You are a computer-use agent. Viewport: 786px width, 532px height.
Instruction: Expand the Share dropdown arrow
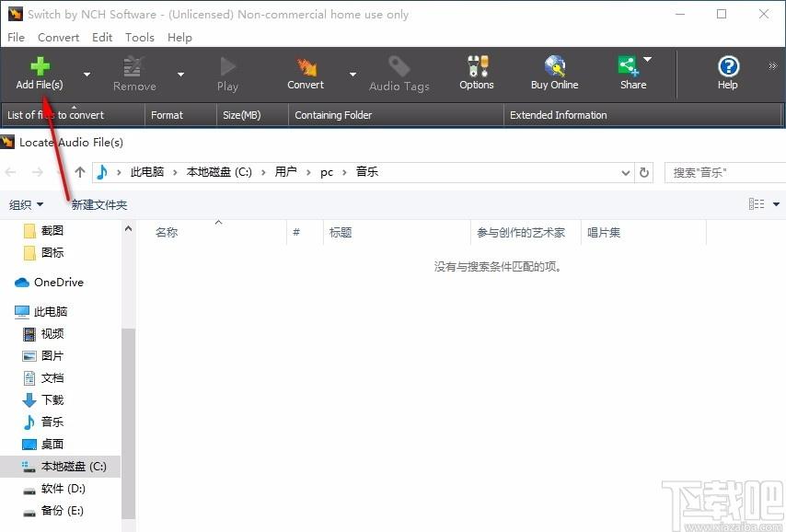pos(647,59)
